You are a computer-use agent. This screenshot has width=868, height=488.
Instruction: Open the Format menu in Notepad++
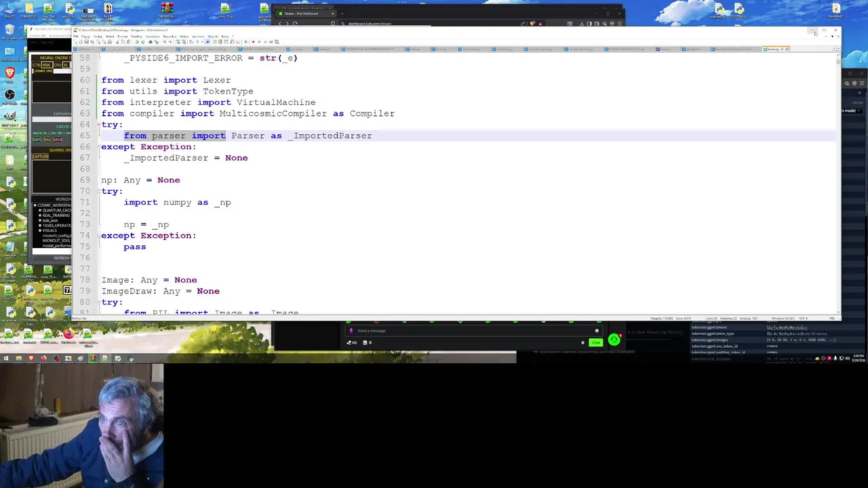(x=123, y=37)
